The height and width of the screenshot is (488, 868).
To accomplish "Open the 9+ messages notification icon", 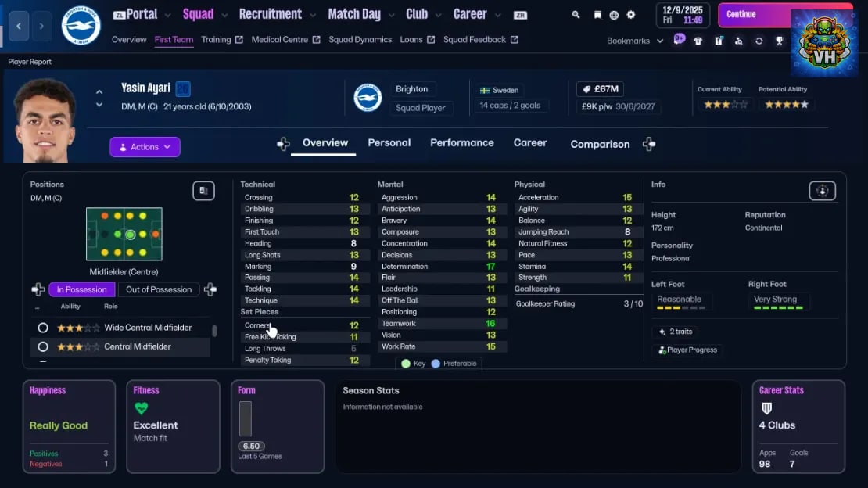I will click(680, 39).
